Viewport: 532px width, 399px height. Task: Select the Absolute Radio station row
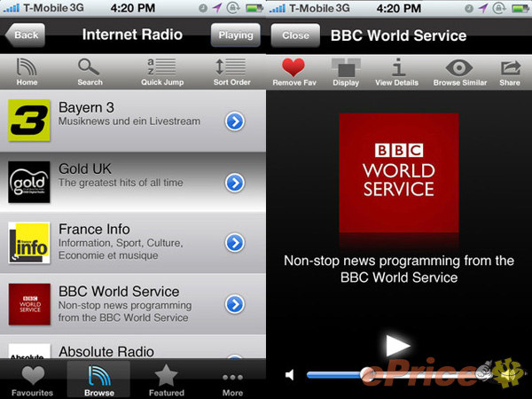(x=133, y=348)
